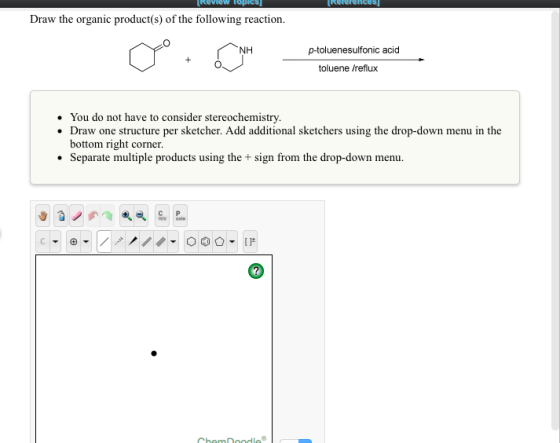
Task: Select the recessed dashed bond tool
Action: 119,242
